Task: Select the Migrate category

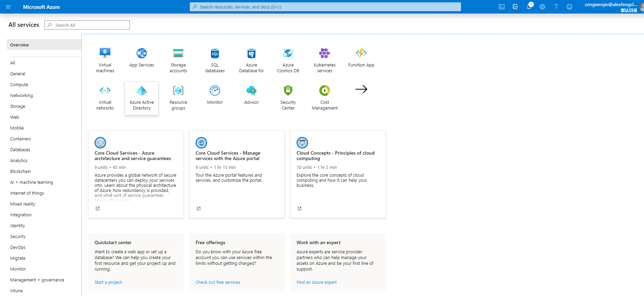Action: 18,258
